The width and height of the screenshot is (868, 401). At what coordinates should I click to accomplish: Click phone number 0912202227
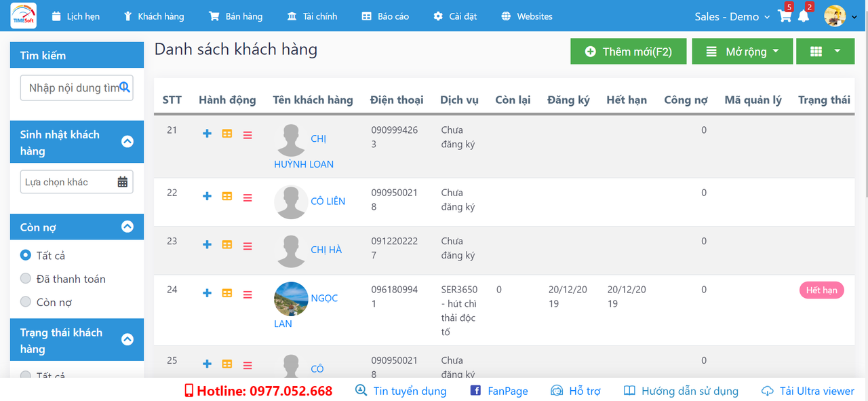click(394, 248)
